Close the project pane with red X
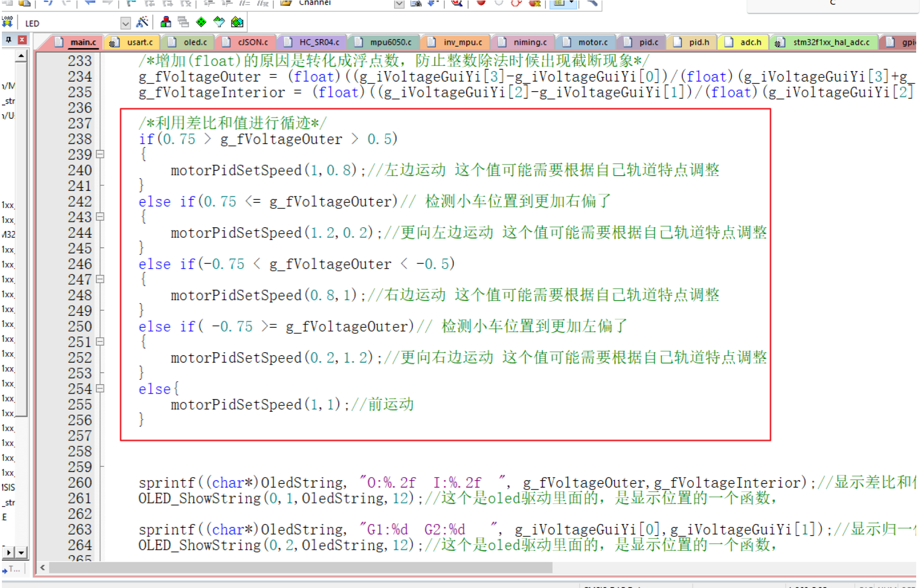 [x=22, y=40]
